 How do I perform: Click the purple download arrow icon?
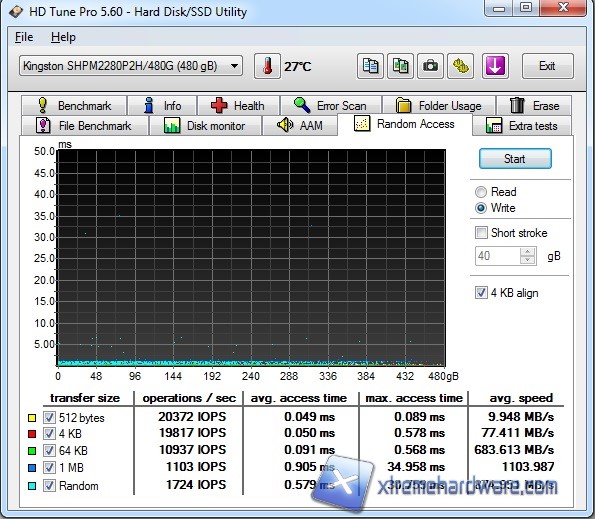point(495,66)
